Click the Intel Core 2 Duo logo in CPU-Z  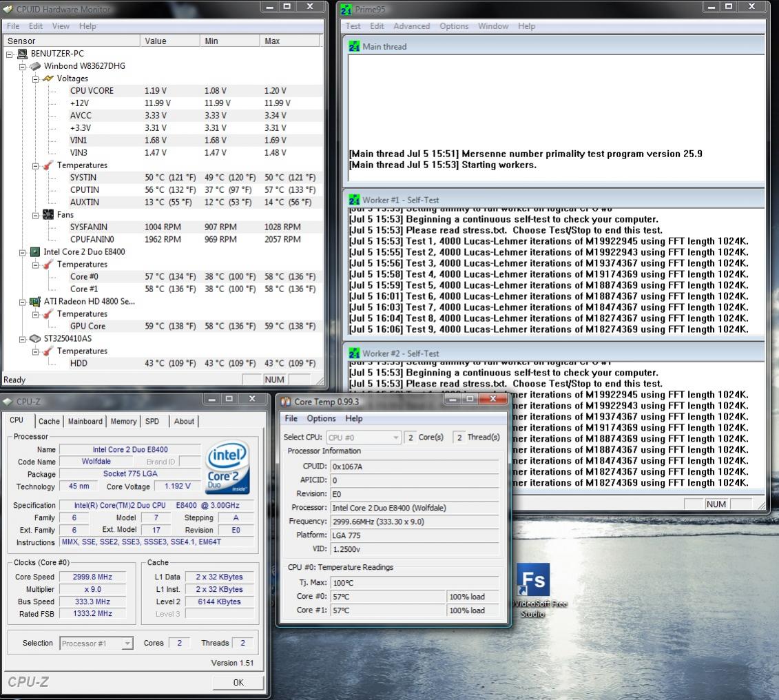coord(228,468)
